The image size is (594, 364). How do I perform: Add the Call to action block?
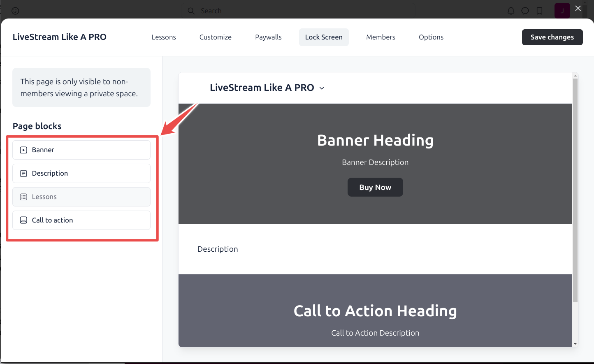point(81,220)
